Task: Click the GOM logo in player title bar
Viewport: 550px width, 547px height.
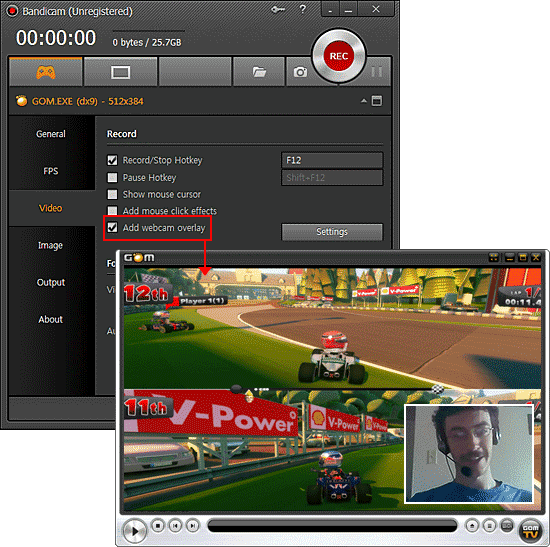Action: point(139,258)
